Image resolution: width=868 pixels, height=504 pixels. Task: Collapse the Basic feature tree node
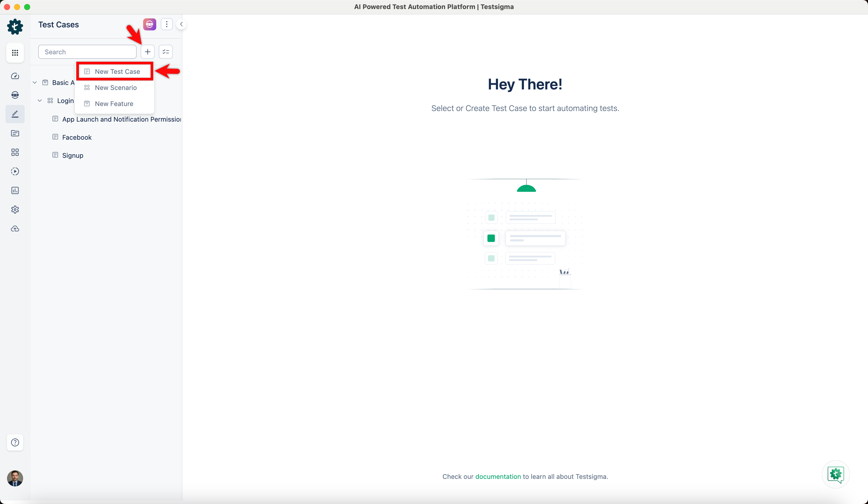[34, 82]
